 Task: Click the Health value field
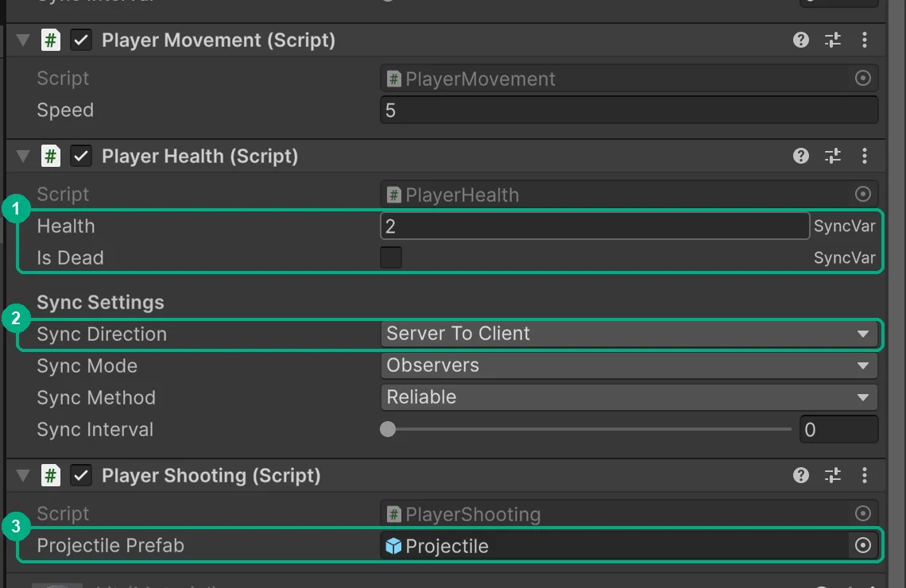coord(594,226)
